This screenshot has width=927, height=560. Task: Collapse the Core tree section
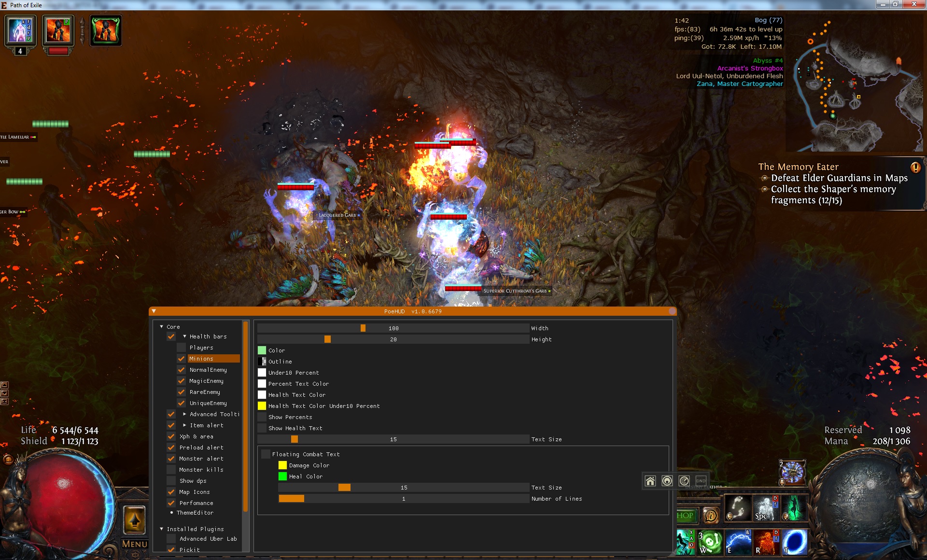161,327
